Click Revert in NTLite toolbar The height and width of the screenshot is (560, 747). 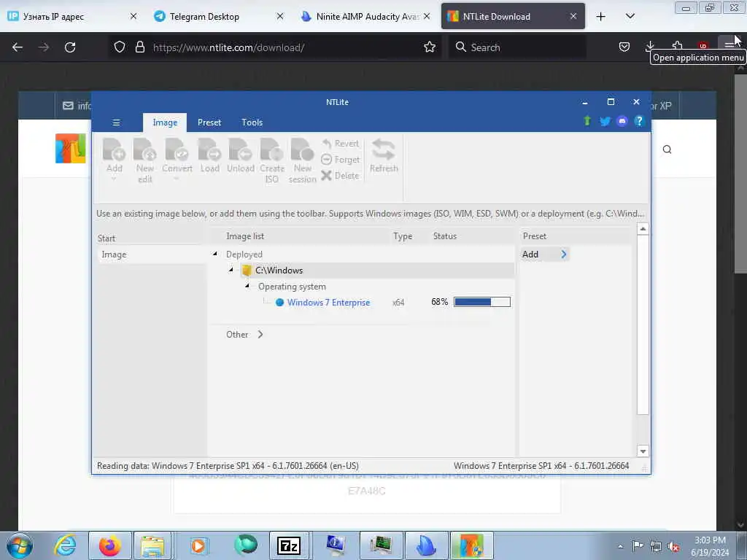340,144
